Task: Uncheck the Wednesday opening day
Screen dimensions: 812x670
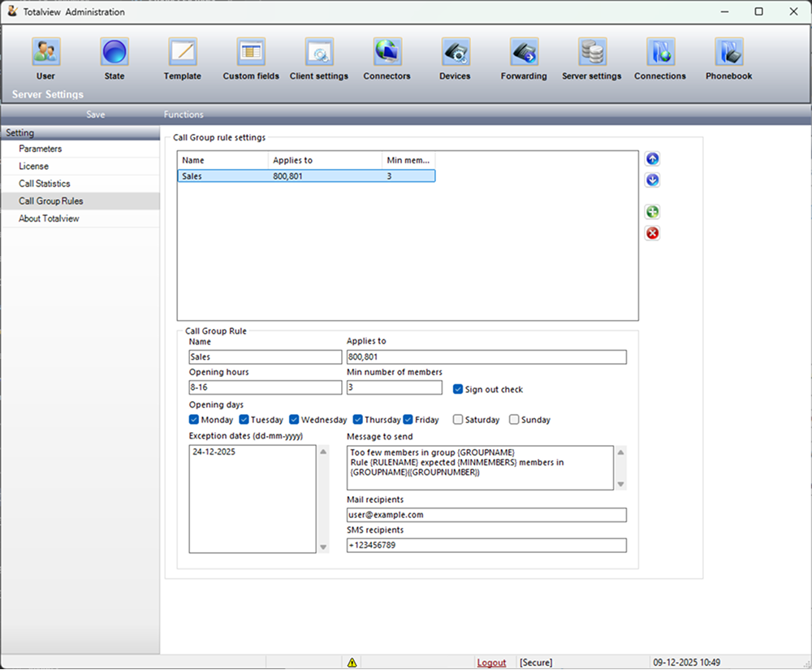Action: [x=294, y=419]
